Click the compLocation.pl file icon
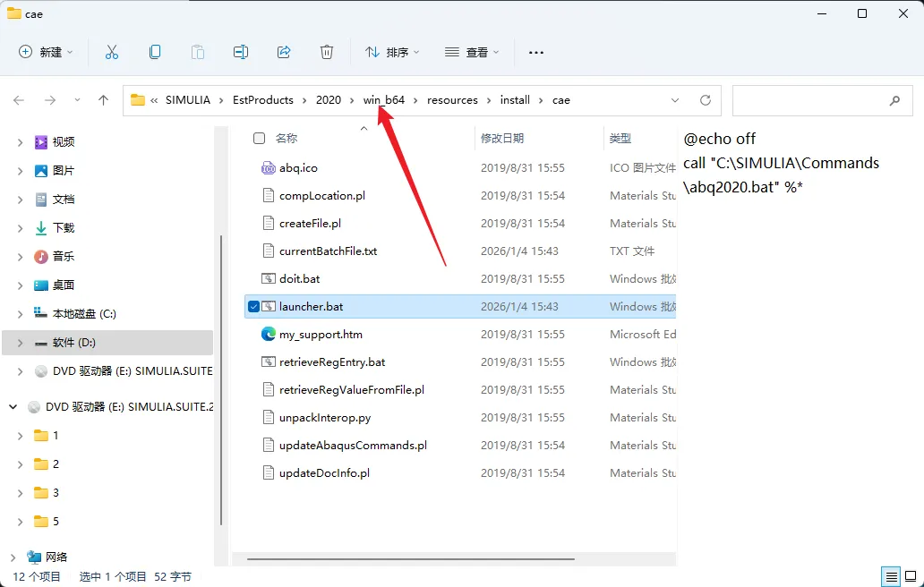This screenshot has width=924, height=587. (268, 195)
